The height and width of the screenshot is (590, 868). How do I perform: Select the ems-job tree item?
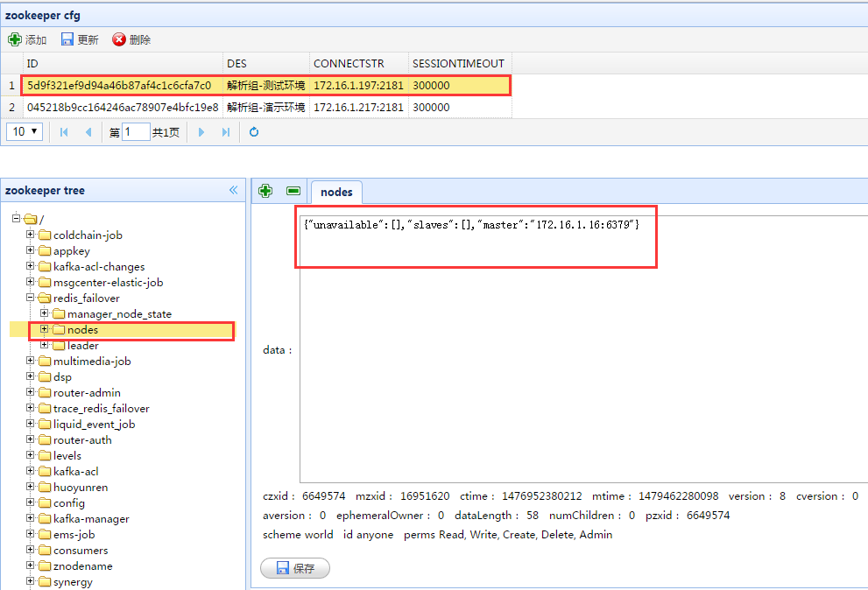74,535
